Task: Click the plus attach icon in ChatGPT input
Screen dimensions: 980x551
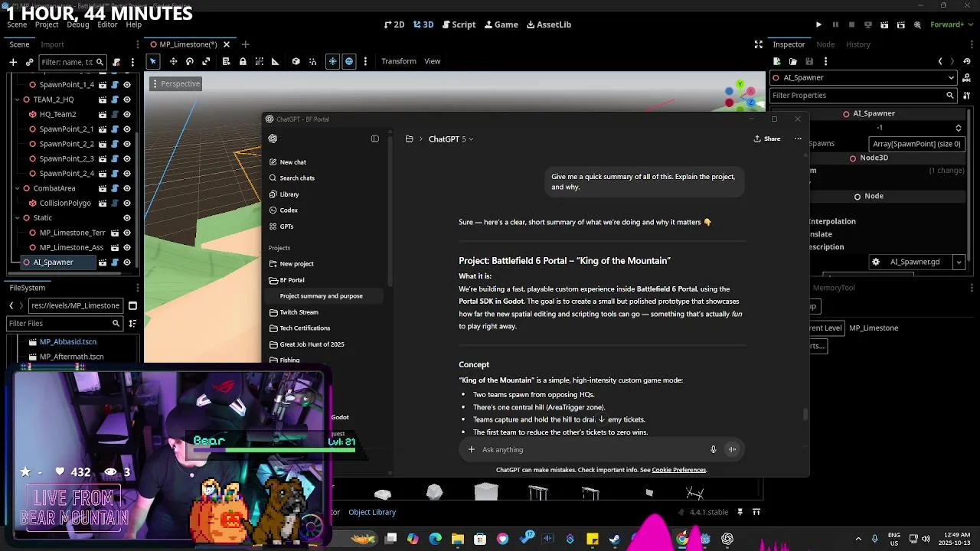Action: coord(472,450)
